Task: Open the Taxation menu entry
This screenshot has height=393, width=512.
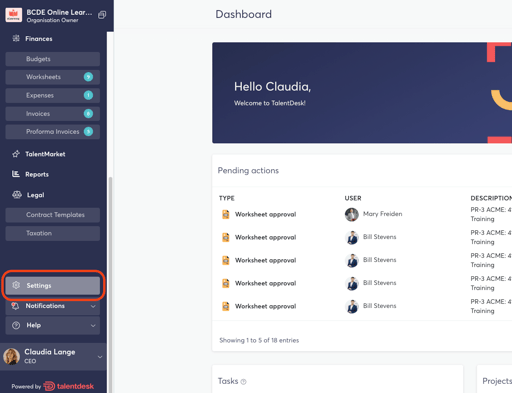Action: [x=53, y=233]
